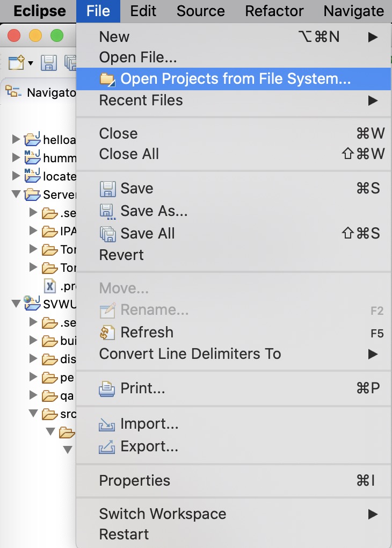Image resolution: width=392 pixels, height=548 pixels.
Task: Open the New submenu
Action: tap(234, 37)
